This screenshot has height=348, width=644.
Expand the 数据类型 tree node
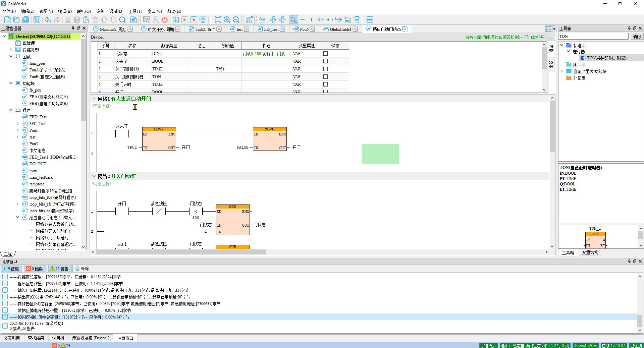pyautogui.click(x=11, y=50)
